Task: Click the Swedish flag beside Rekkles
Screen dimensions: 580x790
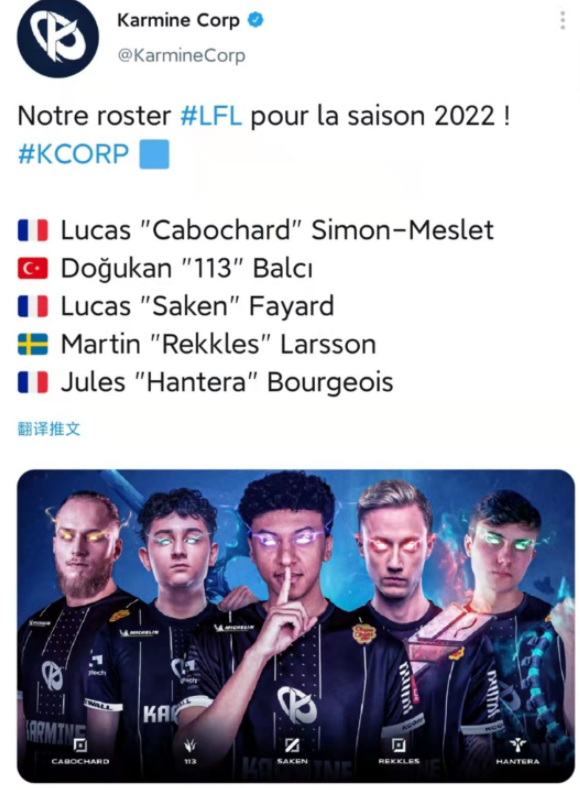Action: coord(33,344)
